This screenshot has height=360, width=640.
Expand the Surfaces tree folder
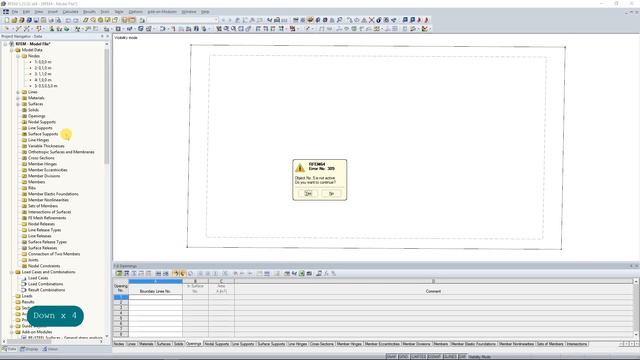pos(18,104)
